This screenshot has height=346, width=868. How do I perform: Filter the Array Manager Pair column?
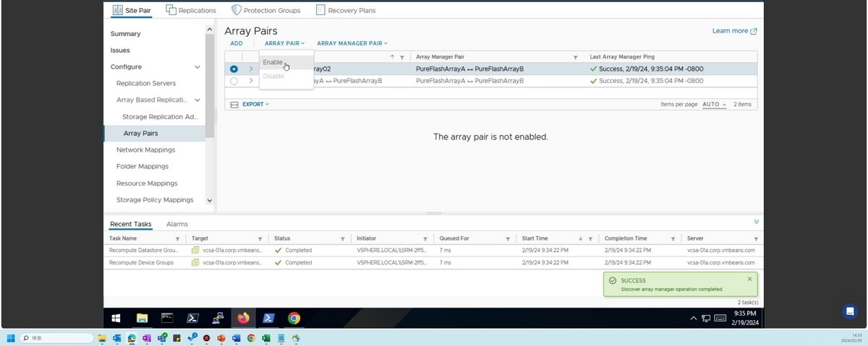click(x=576, y=57)
